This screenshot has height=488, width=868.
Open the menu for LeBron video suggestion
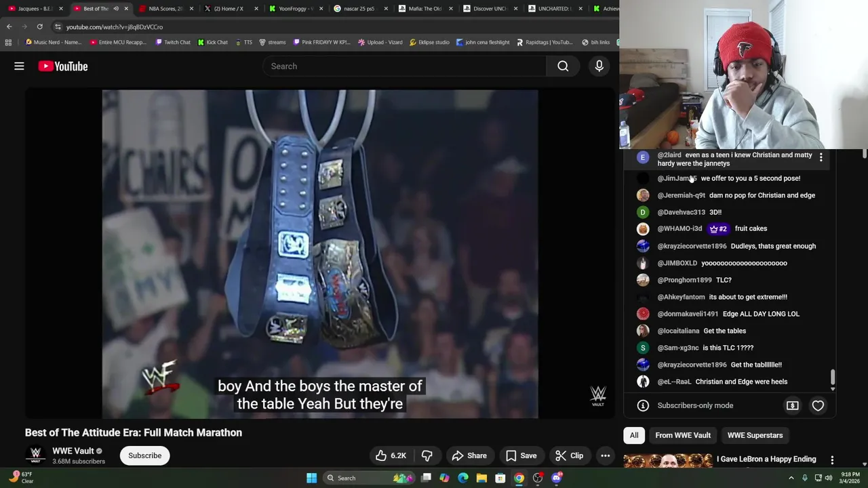[832, 460]
